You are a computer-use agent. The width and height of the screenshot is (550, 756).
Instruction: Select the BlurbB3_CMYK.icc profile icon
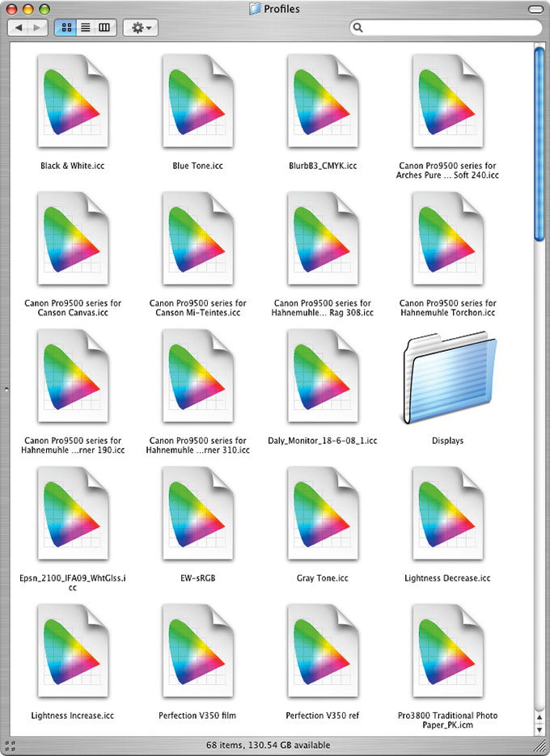point(323,101)
